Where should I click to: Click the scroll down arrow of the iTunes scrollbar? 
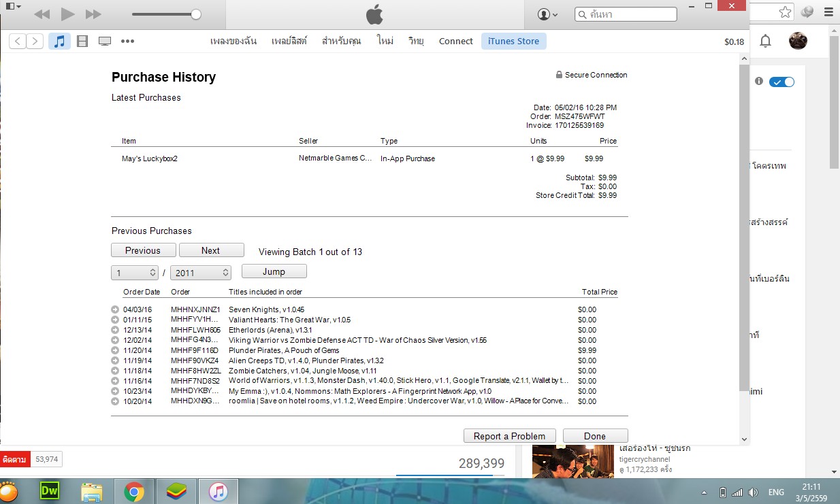coord(744,439)
